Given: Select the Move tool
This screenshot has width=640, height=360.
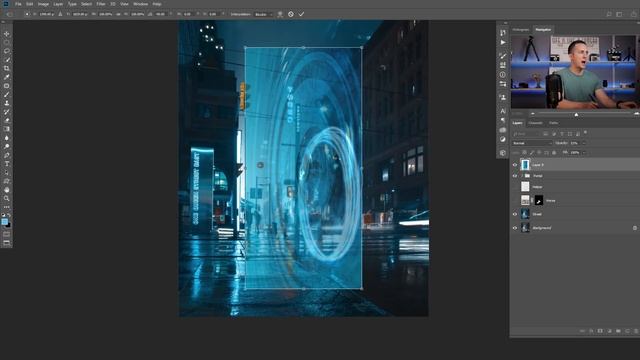Looking at the screenshot, I should pyautogui.click(x=7, y=33).
